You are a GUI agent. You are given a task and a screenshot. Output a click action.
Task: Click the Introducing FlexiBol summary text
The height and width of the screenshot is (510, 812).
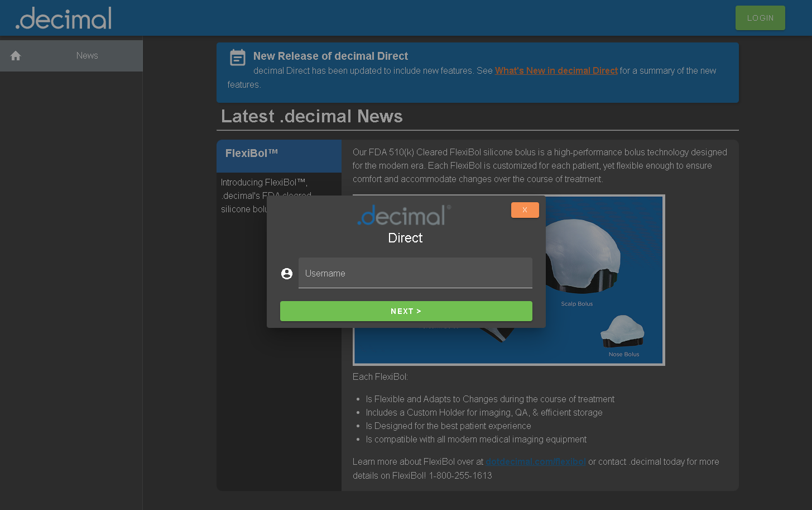(264, 183)
